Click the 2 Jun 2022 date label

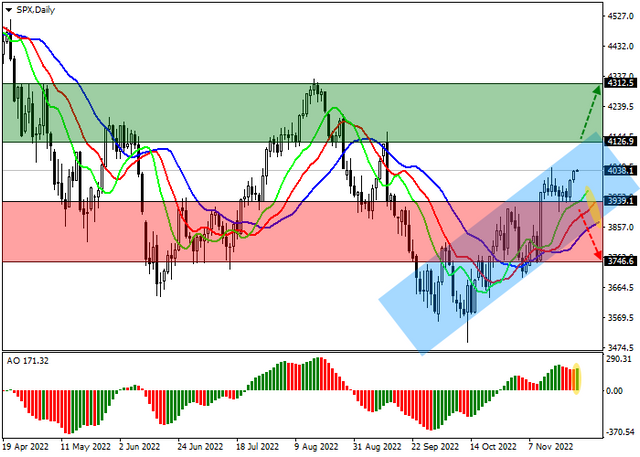pos(140,447)
